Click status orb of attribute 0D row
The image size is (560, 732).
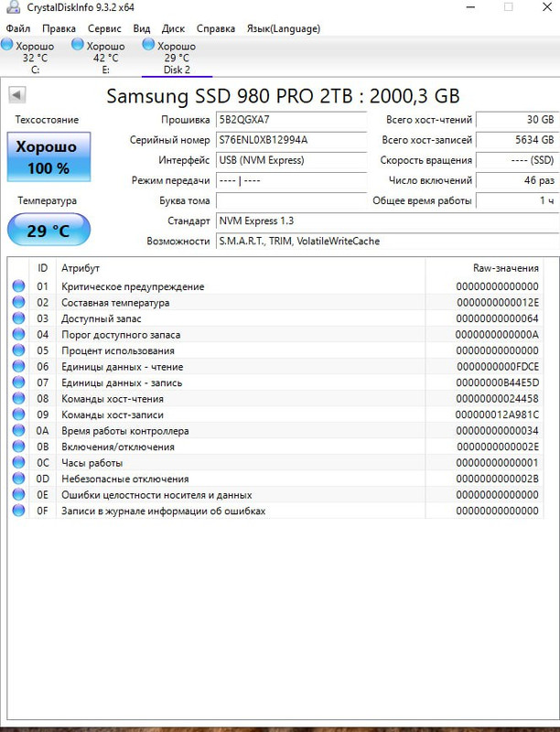pyautogui.click(x=18, y=479)
